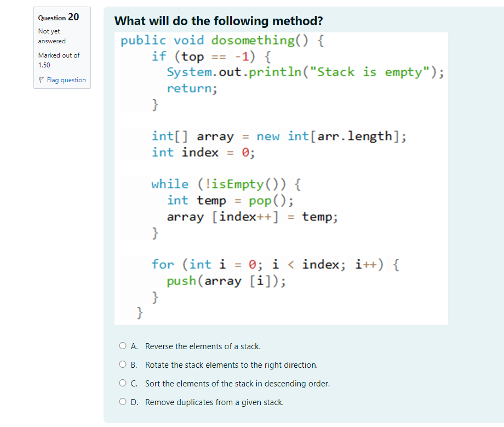Select answer option C radio button

pos(123,383)
